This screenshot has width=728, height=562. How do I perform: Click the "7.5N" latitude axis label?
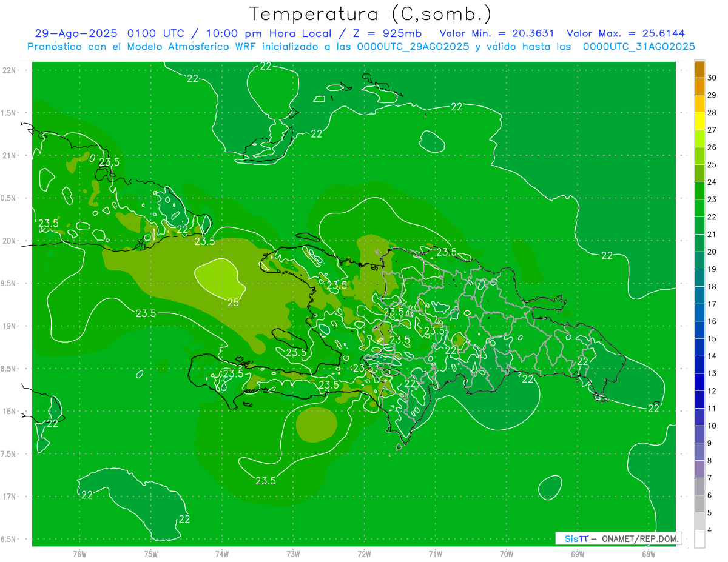pos(9,454)
